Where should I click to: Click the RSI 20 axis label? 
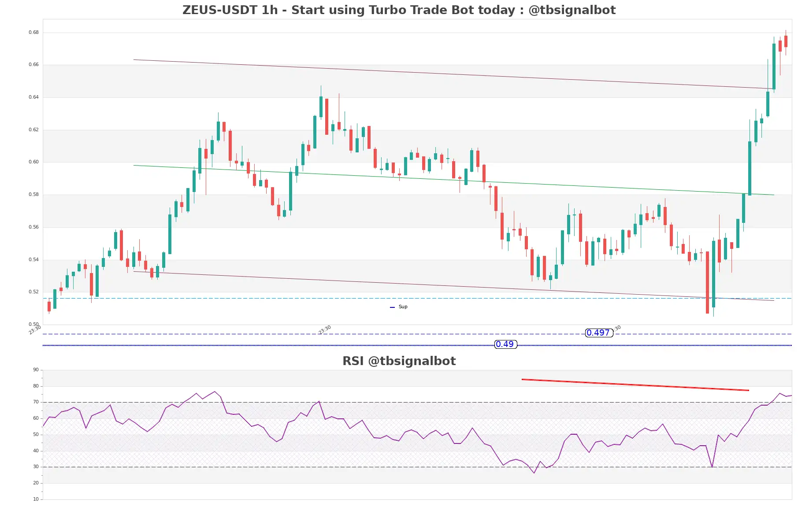click(36, 483)
